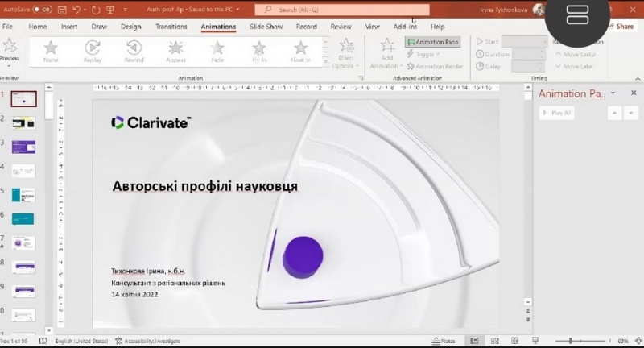Screen dimensions: 644x348
Task: Start slide show from status bar icon
Action: point(534,341)
